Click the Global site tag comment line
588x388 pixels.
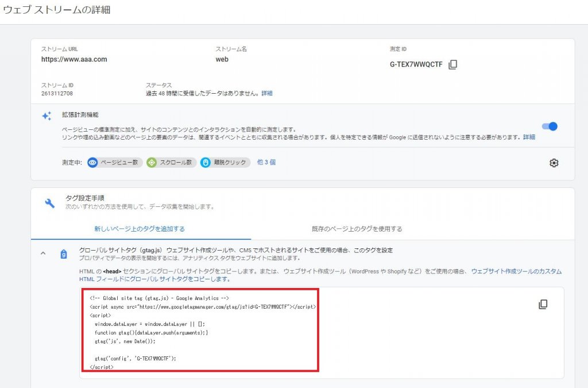pos(160,298)
